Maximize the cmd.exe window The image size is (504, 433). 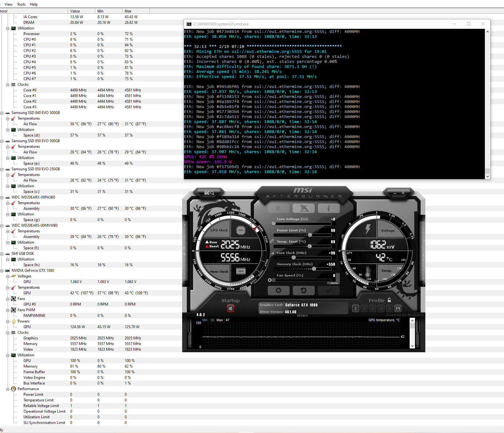(469, 24)
